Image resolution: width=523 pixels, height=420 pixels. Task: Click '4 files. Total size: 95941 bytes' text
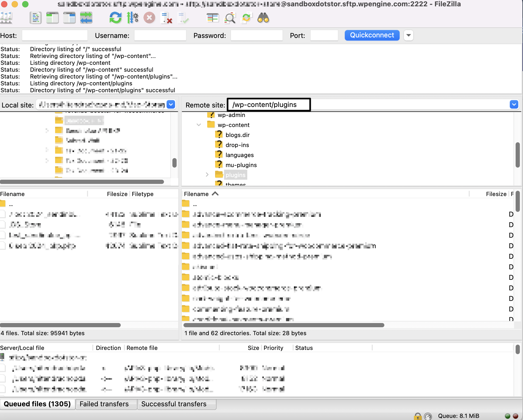[x=42, y=333]
